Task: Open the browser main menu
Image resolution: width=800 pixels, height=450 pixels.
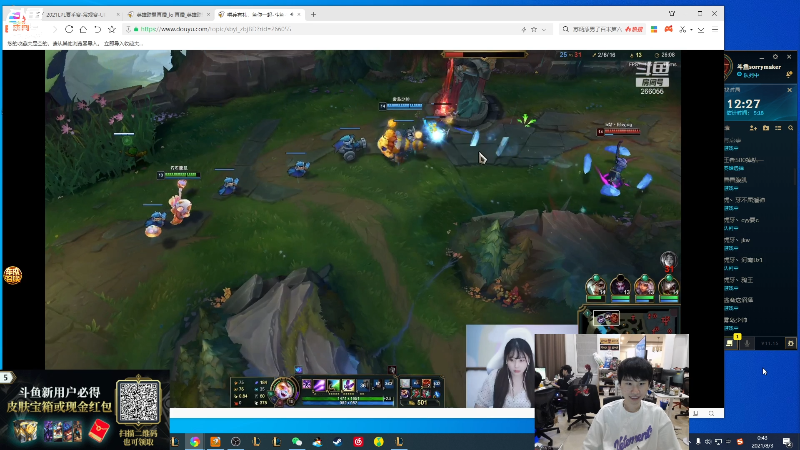Action: pos(715,29)
